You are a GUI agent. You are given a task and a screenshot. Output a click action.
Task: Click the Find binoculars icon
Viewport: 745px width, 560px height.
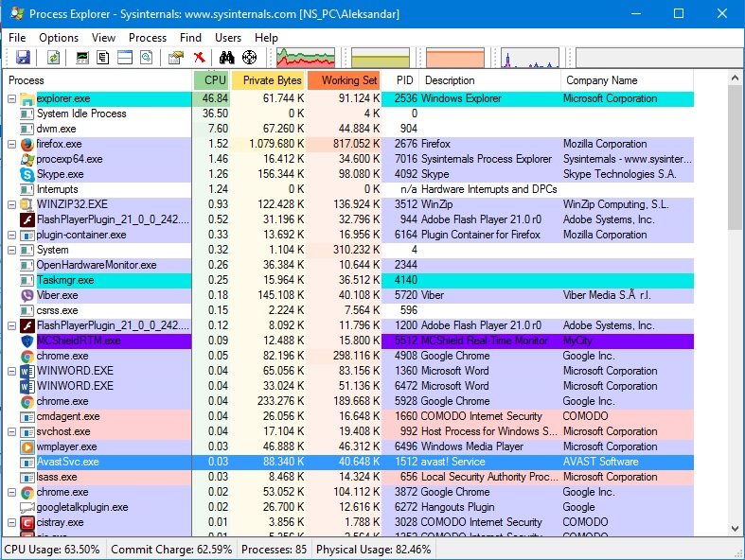coord(226,58)
